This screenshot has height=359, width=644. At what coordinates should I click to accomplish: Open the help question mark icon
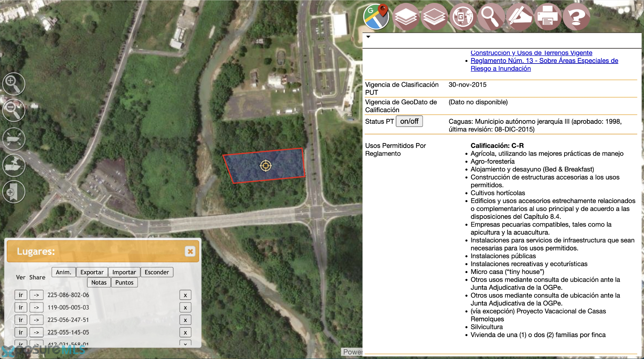(576, 17)
